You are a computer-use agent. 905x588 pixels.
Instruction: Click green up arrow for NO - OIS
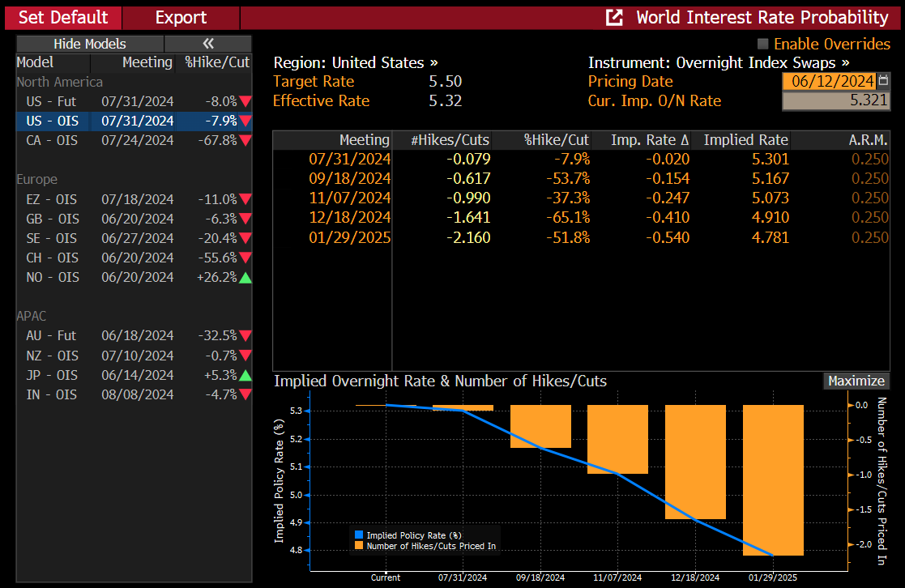[245, 278]
